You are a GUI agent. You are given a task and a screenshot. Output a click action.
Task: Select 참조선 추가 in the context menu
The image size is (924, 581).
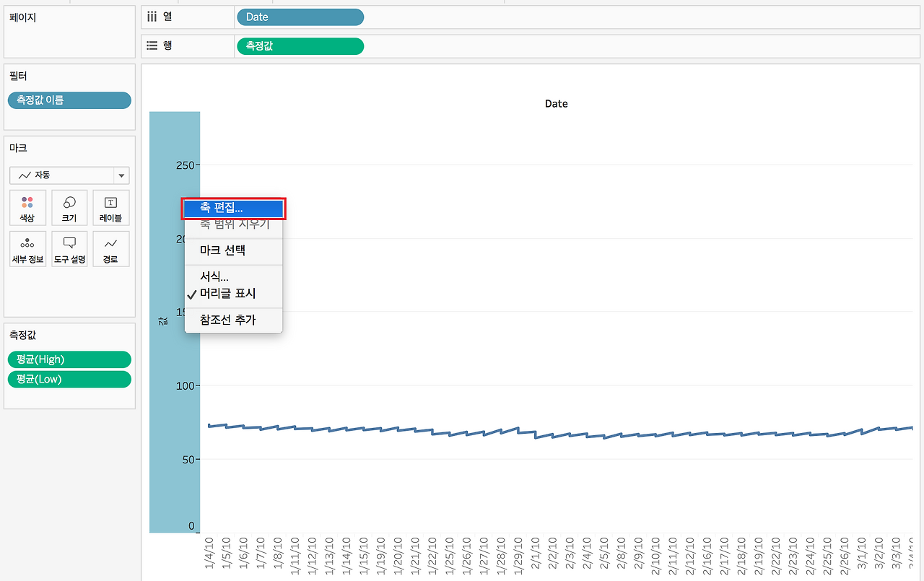coord(234,320)
